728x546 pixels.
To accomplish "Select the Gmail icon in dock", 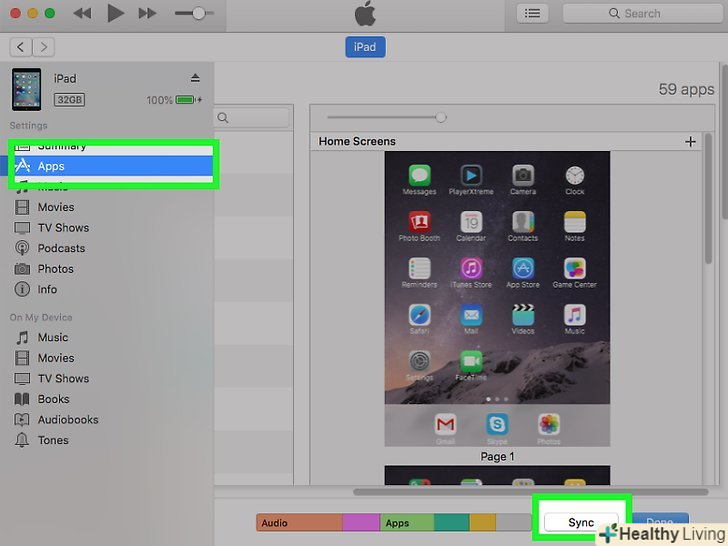I will 445,424.
